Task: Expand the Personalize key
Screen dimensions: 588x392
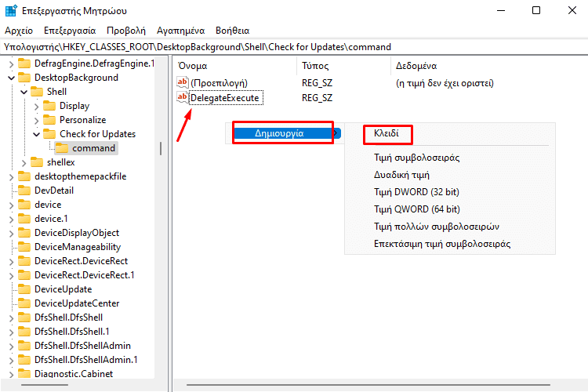Action: click(x=36, y=121)
